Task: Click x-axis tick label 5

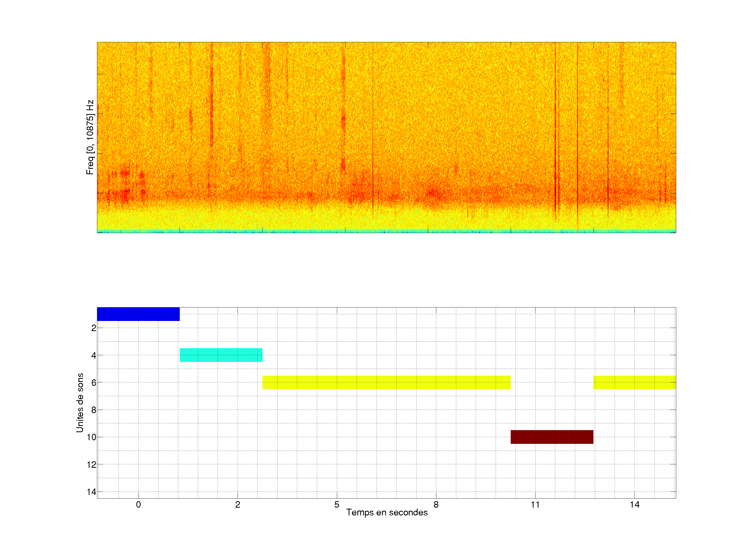Action: 337,505
